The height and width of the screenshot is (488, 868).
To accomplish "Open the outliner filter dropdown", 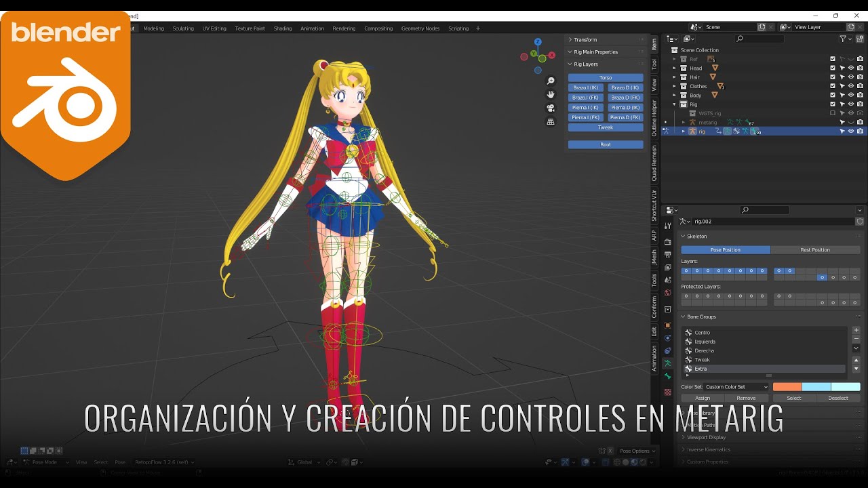I will (x=846, y=39).
